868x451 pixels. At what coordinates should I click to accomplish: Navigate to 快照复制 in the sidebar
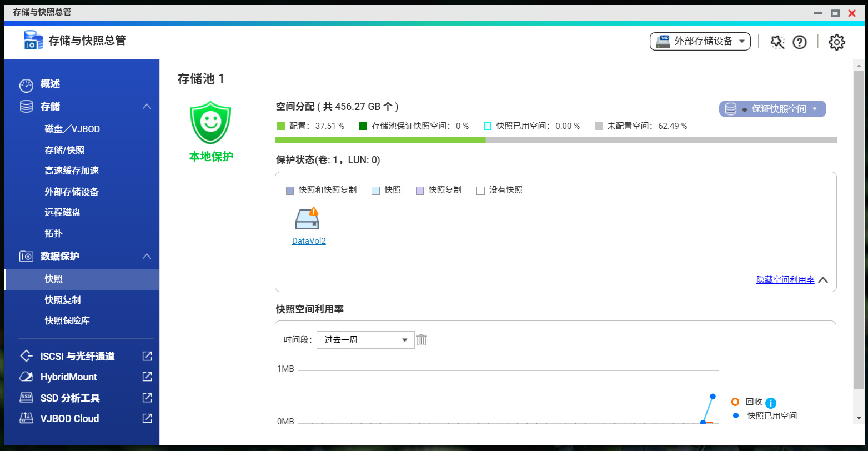coord(63,300)
